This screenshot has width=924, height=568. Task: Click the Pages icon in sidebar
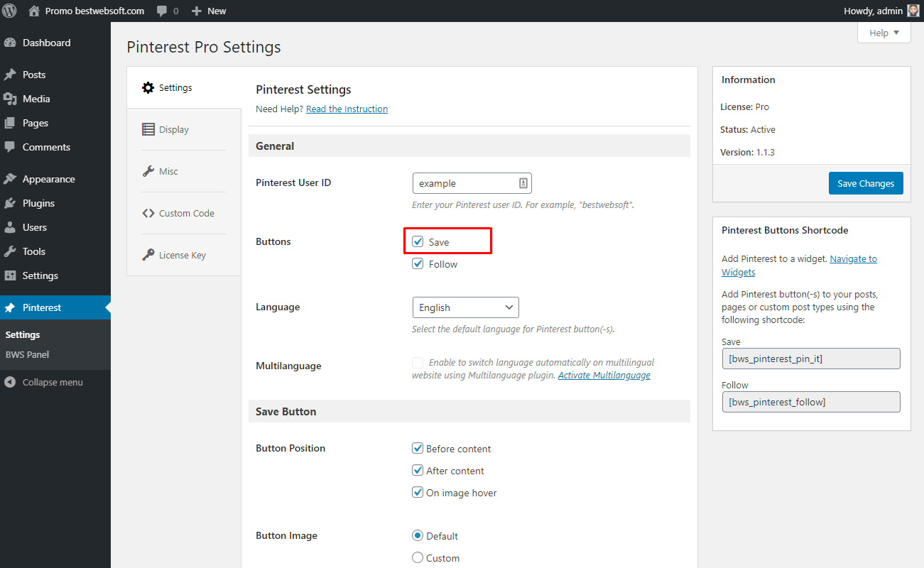10,123
